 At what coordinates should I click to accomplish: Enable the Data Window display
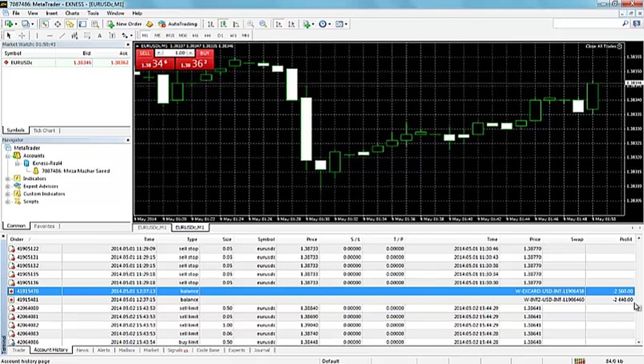57,24
